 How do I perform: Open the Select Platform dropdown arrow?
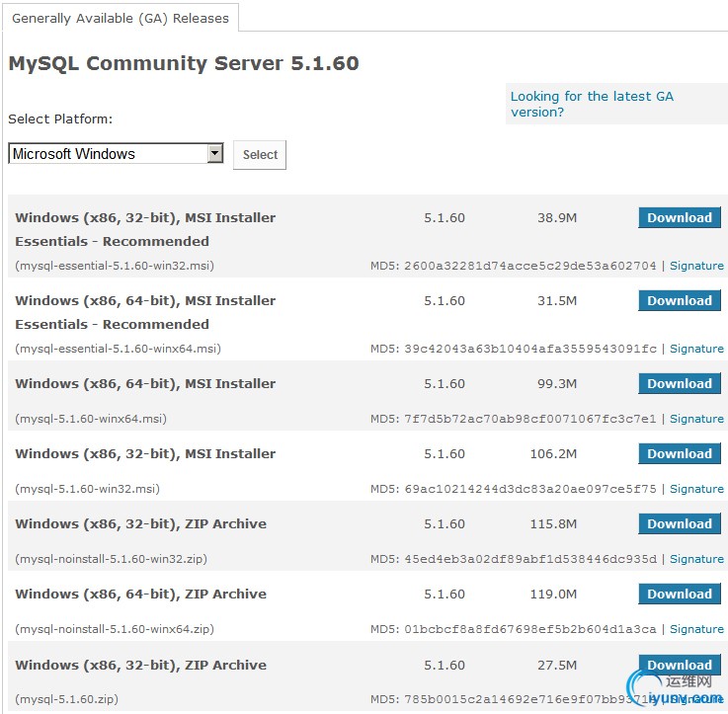(215, 153)
